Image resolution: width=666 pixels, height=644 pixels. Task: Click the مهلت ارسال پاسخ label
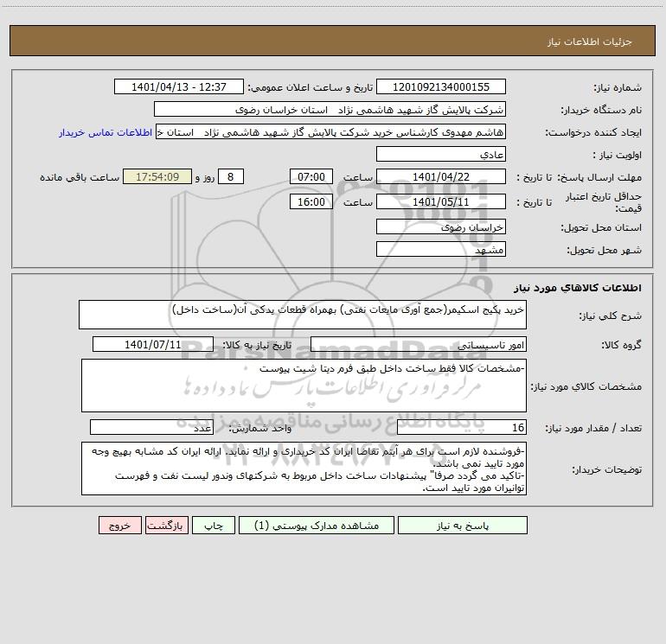coord(599,177)
